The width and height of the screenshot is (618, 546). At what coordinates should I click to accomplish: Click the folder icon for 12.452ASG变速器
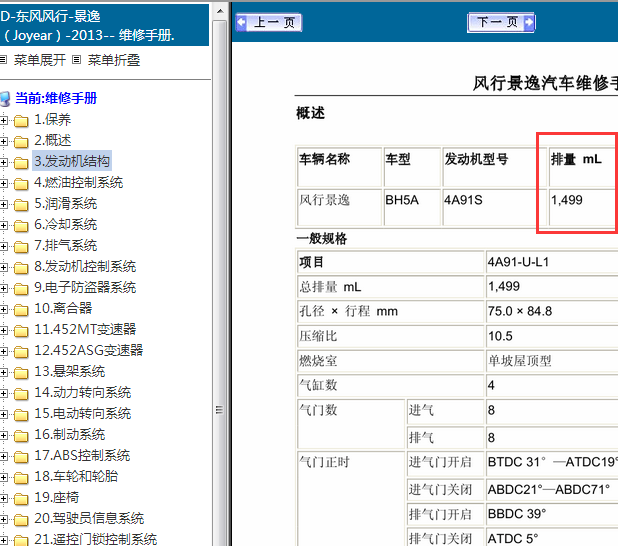(21, 352)
